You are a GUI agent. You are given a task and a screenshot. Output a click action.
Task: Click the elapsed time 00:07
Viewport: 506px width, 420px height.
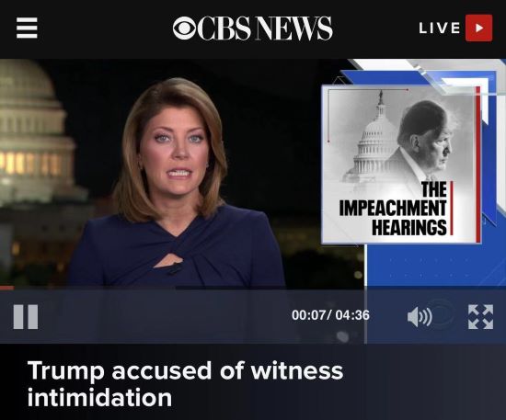(309, 315)
